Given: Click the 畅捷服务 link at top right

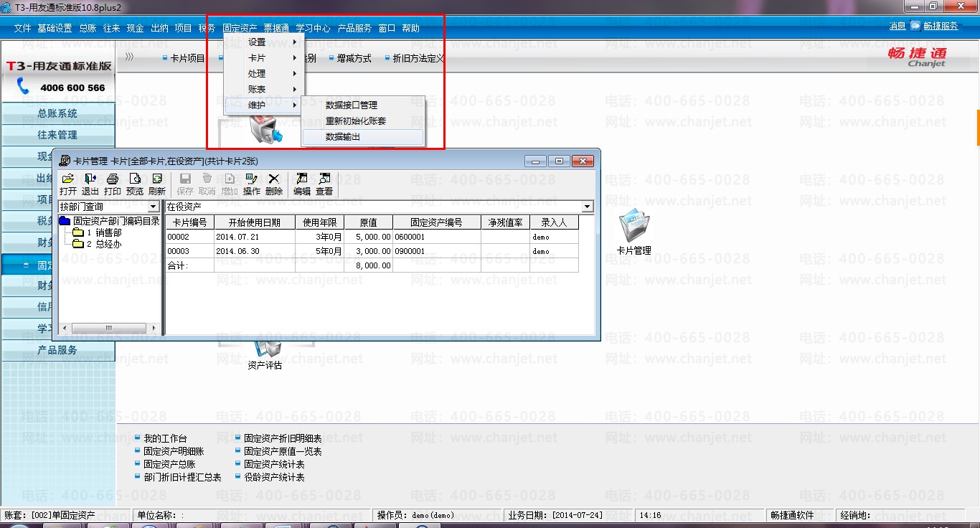Looking at the screenshot, I should pyautogui.click(x=941, y=27).
